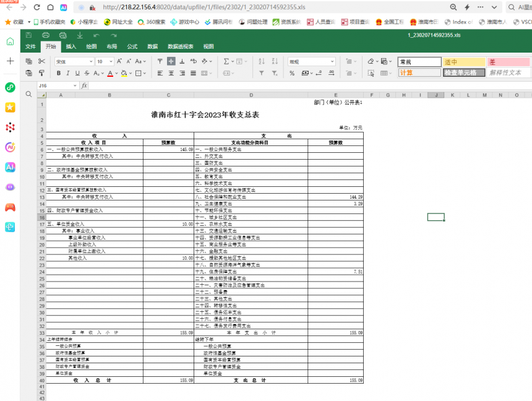Apply the 差 red cell style

508,62
